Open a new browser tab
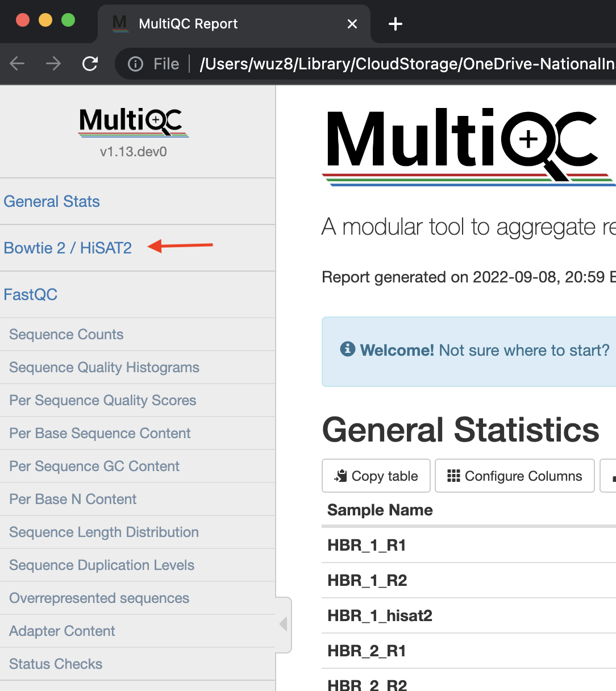This screenshot has height=691, width=616. 395,24
